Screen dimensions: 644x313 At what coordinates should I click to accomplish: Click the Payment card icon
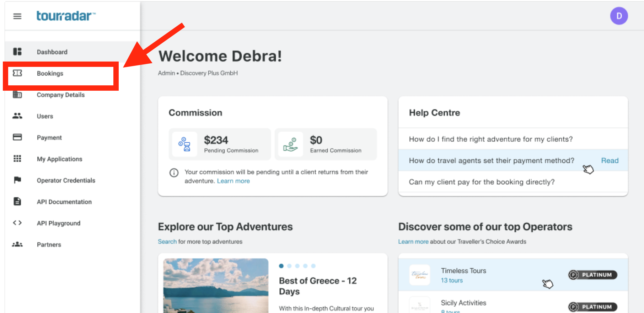coord(17,137)
